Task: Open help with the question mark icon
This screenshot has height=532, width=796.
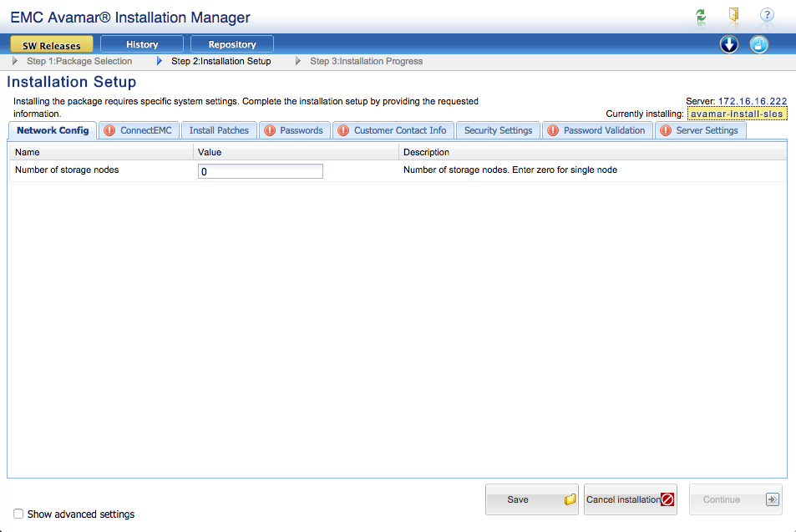Action: click(x=766, y=15)
